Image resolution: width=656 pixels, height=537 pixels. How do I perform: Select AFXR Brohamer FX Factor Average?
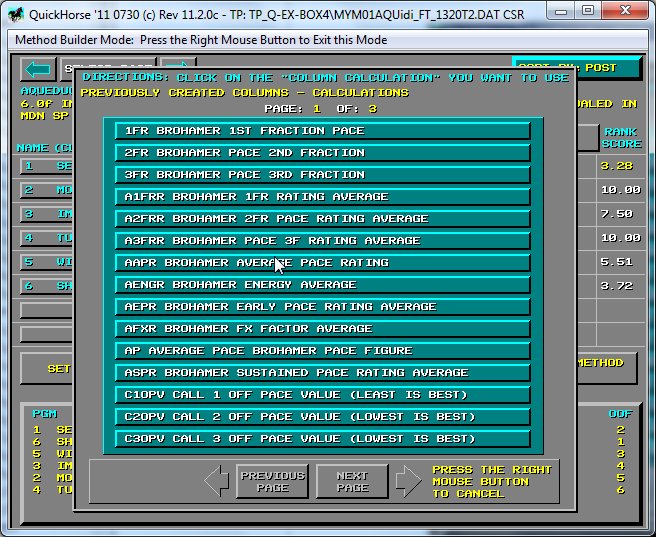(322, 329)
